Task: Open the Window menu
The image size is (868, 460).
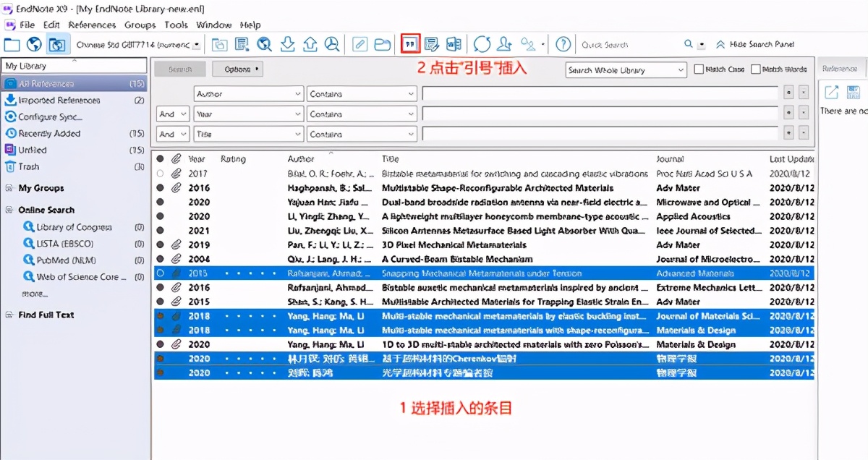Action: pyautogui.click(x=214, y=25)
